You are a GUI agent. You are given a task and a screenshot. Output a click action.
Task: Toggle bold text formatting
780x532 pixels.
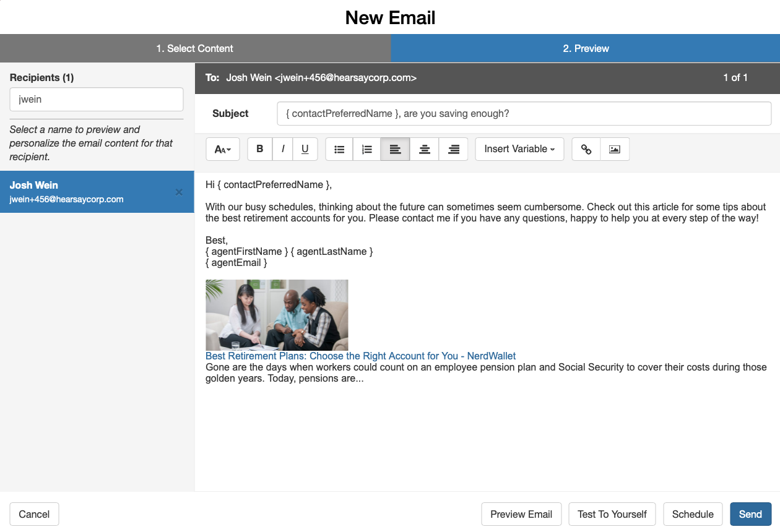click(x=260, y=149)
